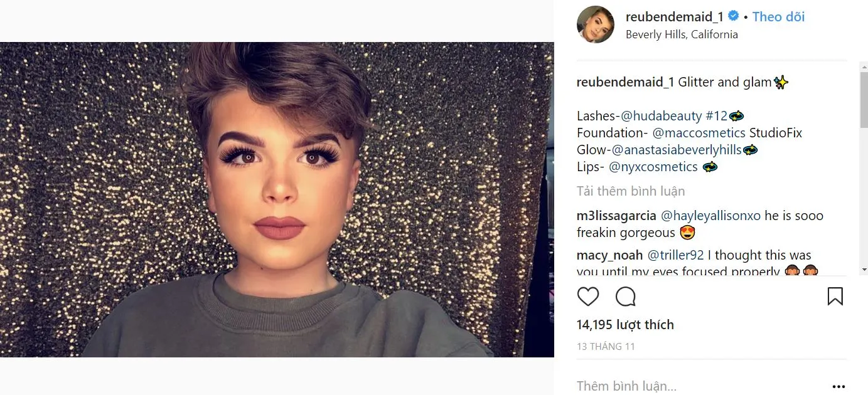Click the comments scrollbar down arrow
Viewport: 868px width, 395px height.
tap(864, 270)
